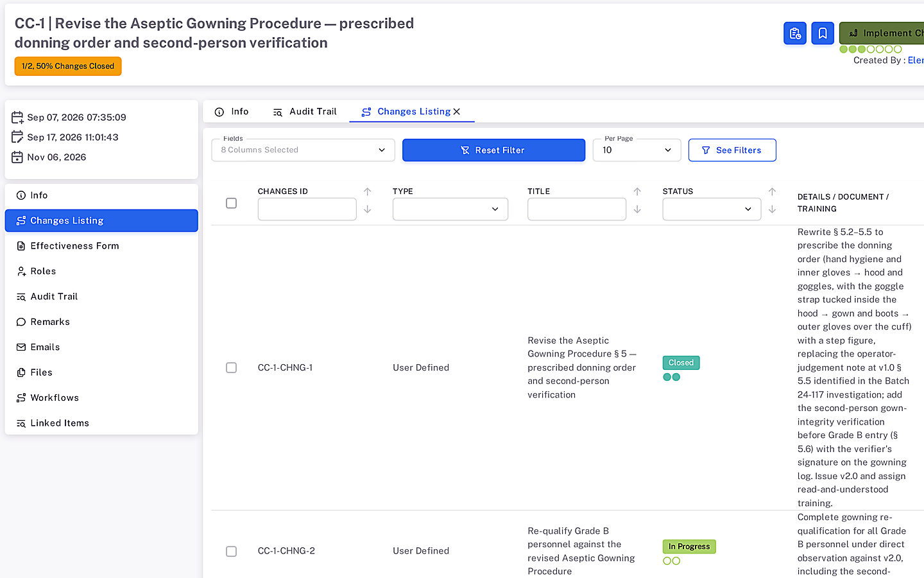This screenshot has height=578, width=924.
Task: Sort Title column descending arrow
Action: pyautogui.click(x=637, y=209)
